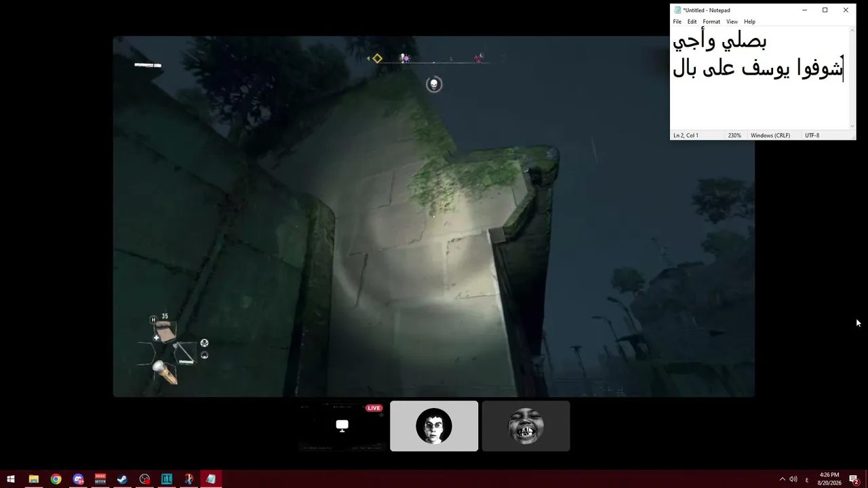The image size is (868, 488).
Task: Click the UTF-8 encoding status entry
Action: tap(812, 136)
